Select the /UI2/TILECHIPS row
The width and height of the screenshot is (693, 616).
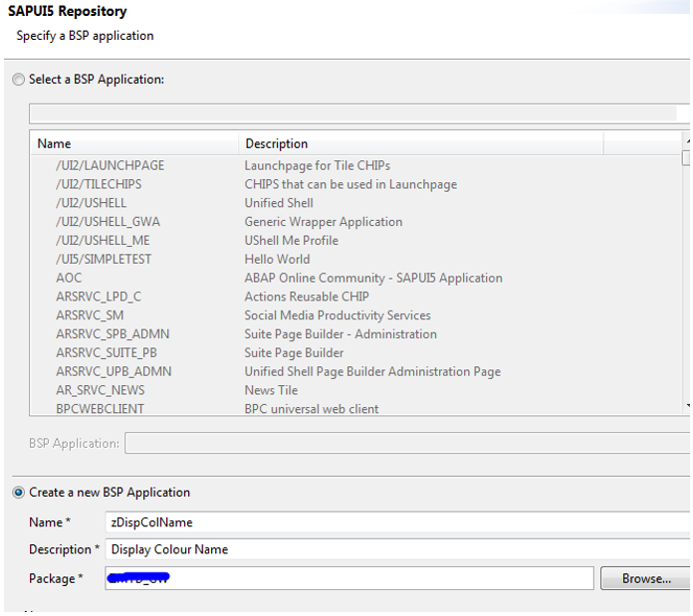356,184
